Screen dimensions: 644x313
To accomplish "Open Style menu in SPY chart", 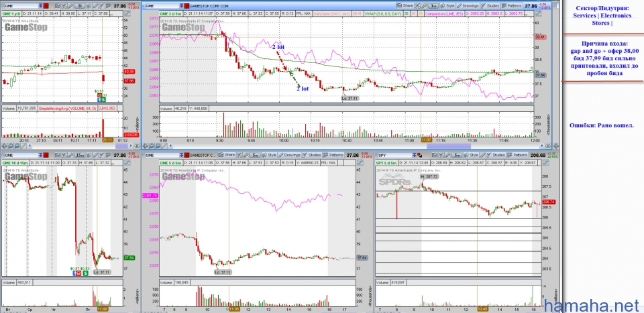I will pyautogui.click(x=471, y=155).
